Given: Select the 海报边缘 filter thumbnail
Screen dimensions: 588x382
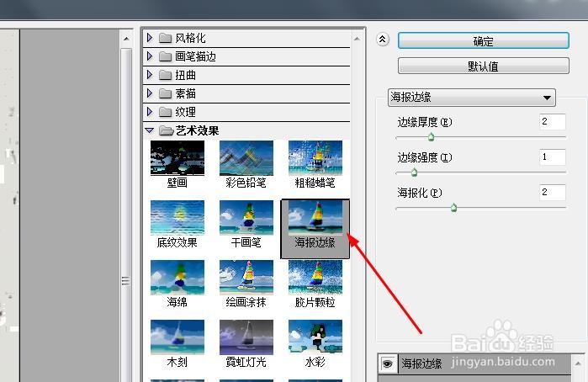Looking at the screenshot, I should 315,218.
